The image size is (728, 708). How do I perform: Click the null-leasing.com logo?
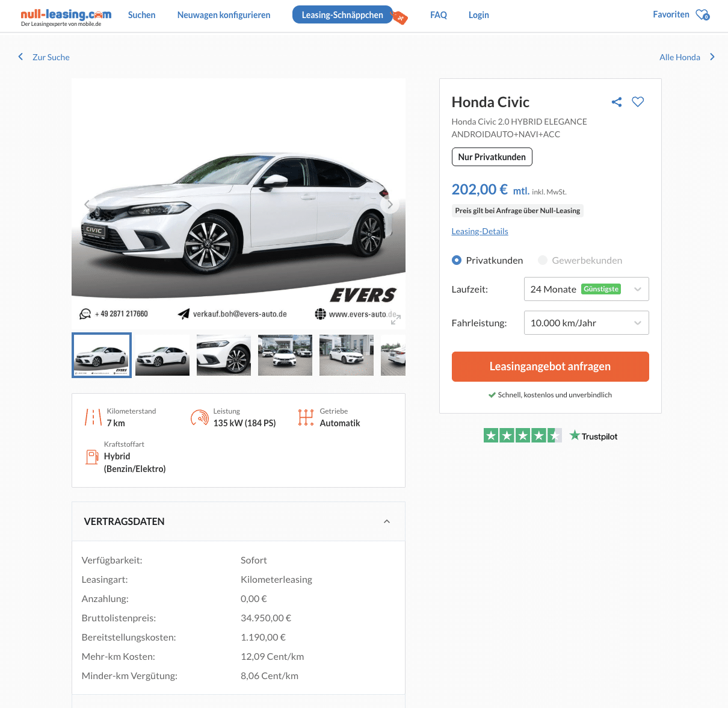point(66,17)
